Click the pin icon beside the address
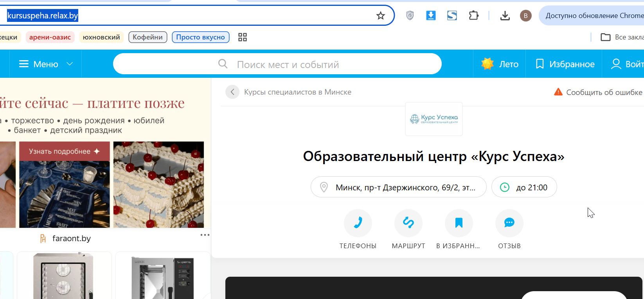This screenshot has width=644, height=299. pos(324,187)
